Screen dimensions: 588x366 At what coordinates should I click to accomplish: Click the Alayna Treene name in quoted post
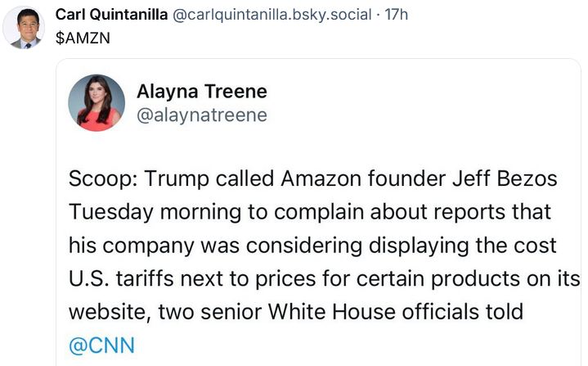(x=202, y=91)
